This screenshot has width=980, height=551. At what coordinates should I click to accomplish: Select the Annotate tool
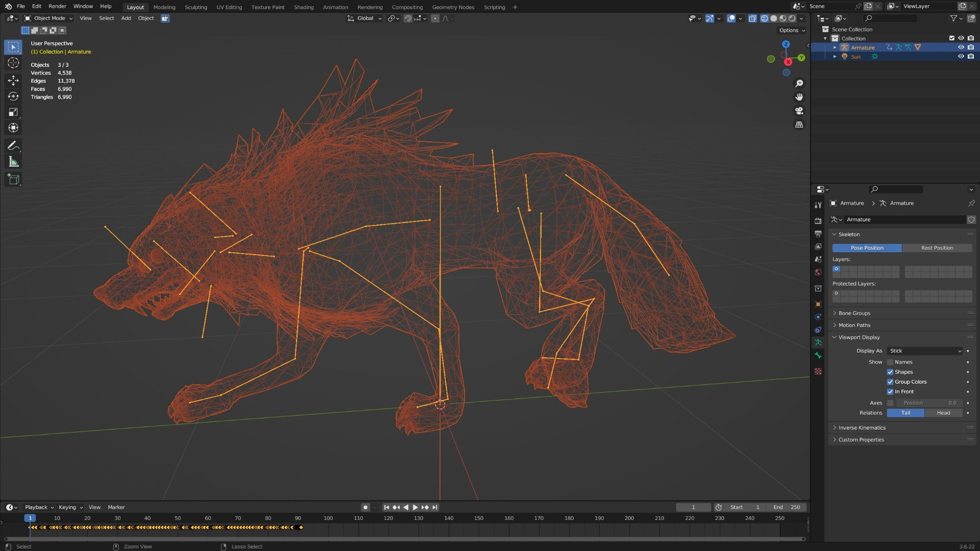pyautogui.click(x=13, y=146)
